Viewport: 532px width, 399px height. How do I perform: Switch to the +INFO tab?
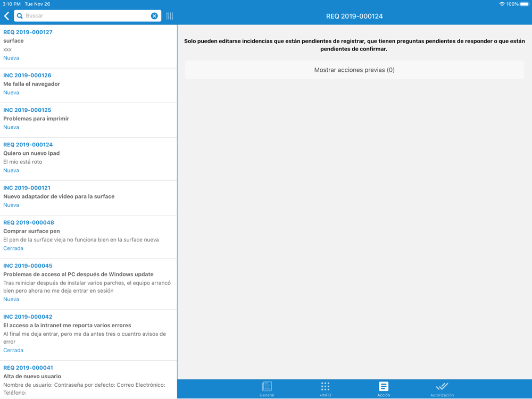[326, 389]
